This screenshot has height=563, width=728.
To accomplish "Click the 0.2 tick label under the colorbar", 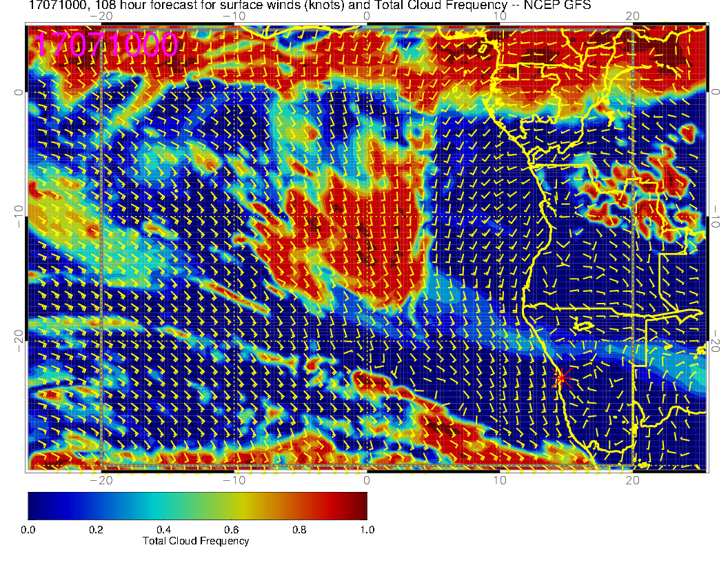I will 96,530.
